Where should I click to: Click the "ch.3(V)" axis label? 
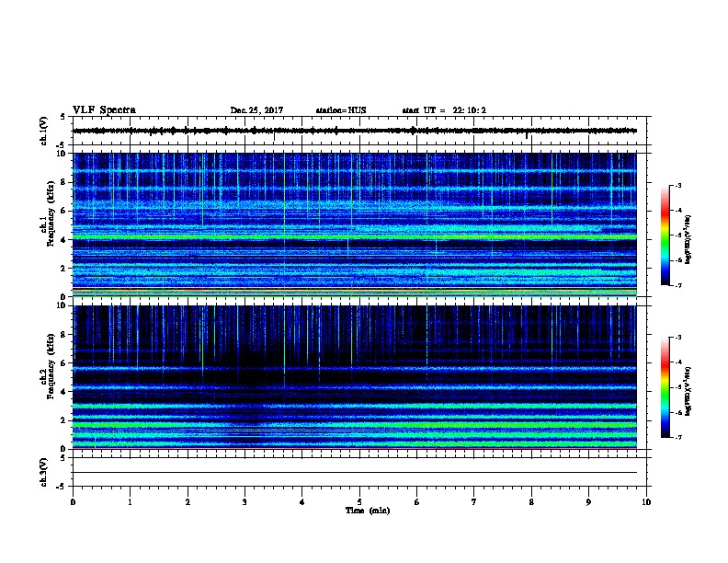[44, 472]
